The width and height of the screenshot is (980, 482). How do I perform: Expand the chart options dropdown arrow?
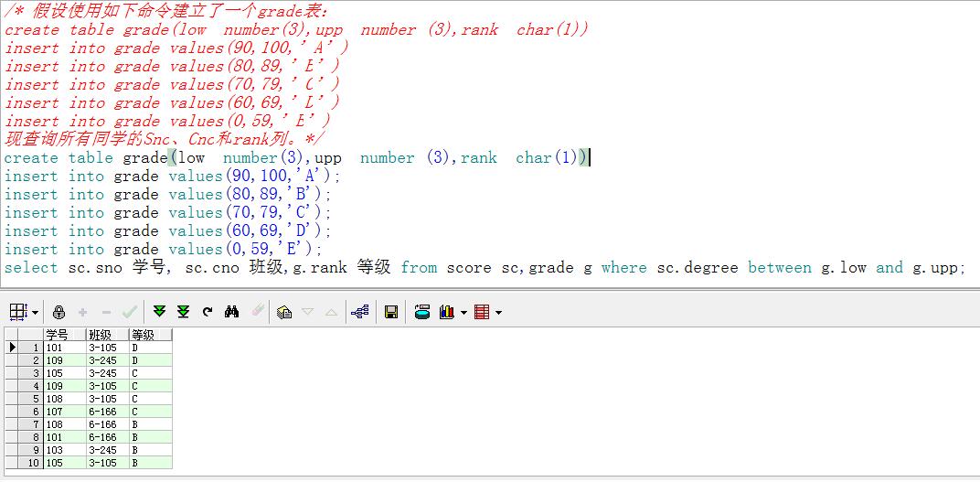click(463, 312)
